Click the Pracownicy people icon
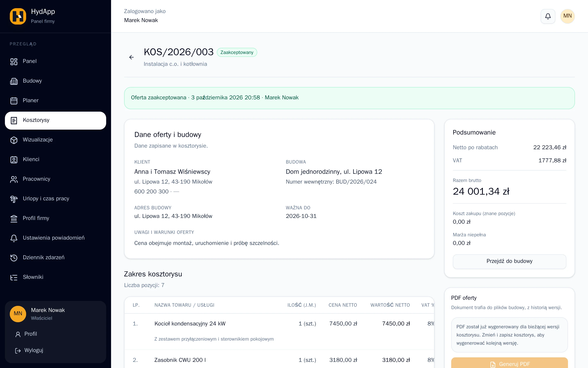The image size is (588, 368). click(14, 179)
